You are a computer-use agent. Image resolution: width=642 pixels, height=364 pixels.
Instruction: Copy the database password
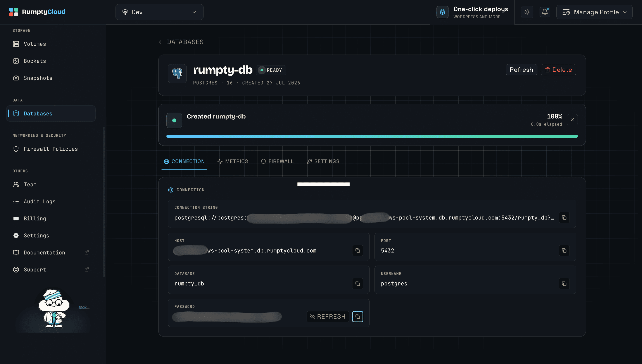pyautogui.click(x=357, y=316)
